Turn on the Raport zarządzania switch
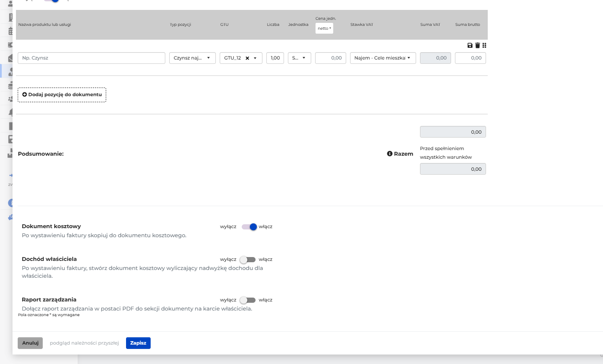 click(248, 300)
